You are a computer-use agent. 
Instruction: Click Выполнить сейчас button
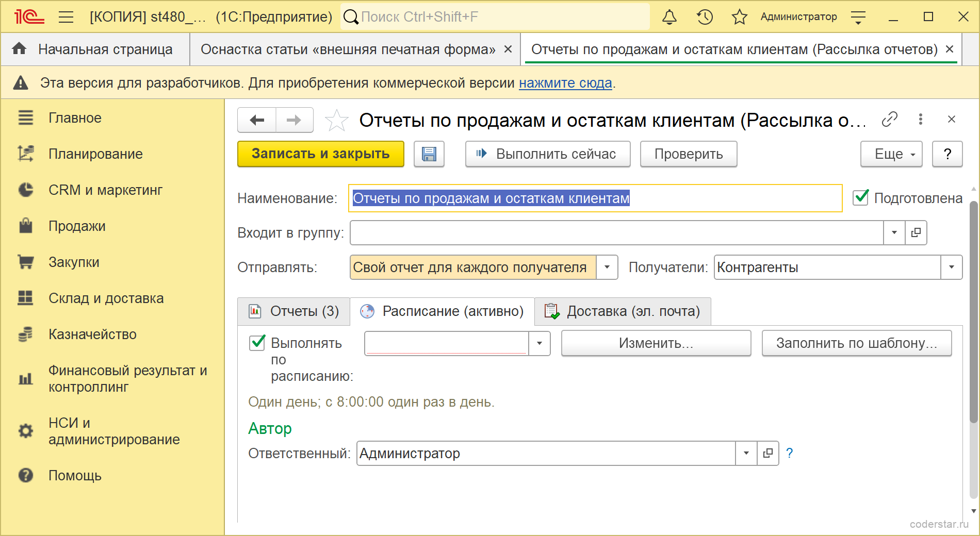548,154
